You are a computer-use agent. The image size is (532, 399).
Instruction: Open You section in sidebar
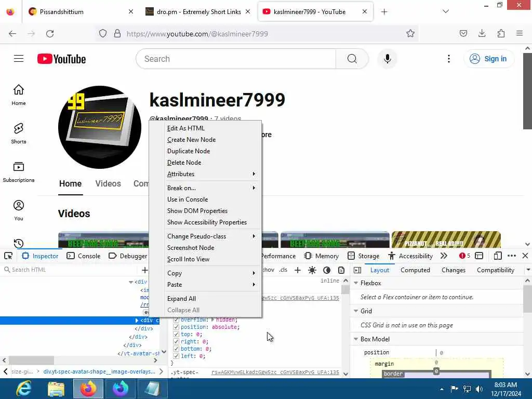[x=19, y=210]
